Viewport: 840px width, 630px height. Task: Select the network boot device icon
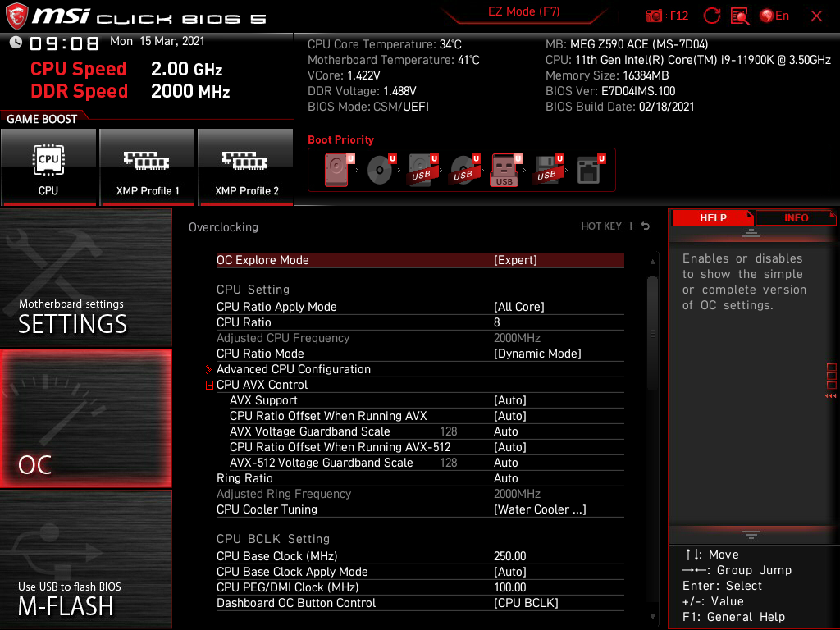pos(591,170)
